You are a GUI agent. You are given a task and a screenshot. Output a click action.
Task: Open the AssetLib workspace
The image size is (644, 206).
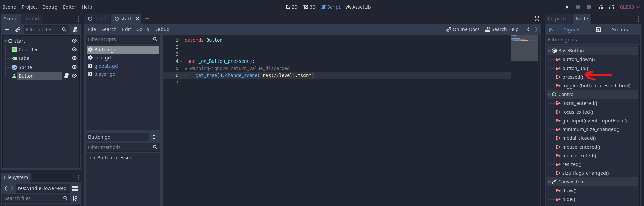[x=359, y=7]
